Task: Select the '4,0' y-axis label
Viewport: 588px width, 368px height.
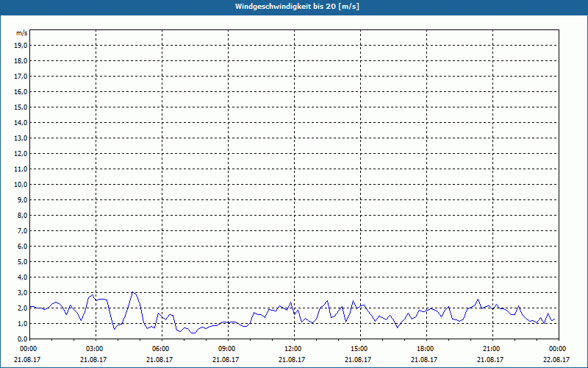Action: pyautogui.click(x=23, y=277)
